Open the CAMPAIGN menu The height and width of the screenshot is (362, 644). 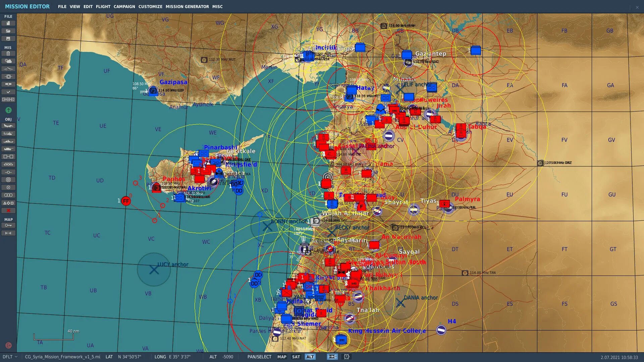tap(124, 6)
